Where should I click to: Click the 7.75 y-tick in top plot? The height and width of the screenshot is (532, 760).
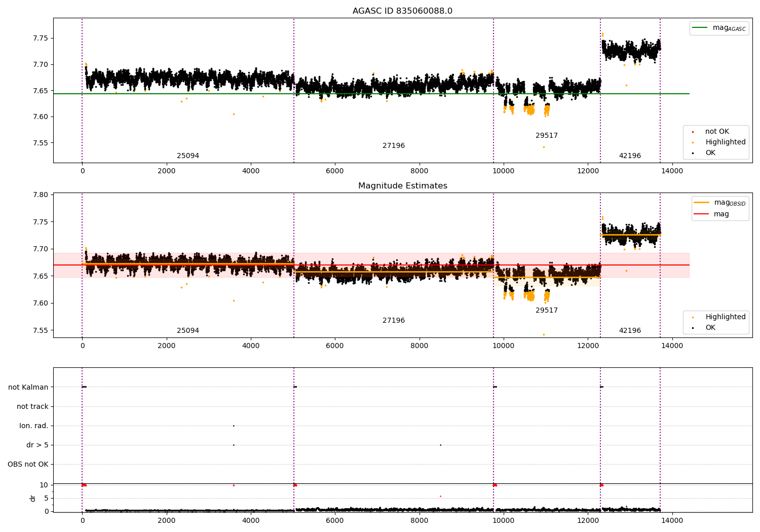(41, 39)
